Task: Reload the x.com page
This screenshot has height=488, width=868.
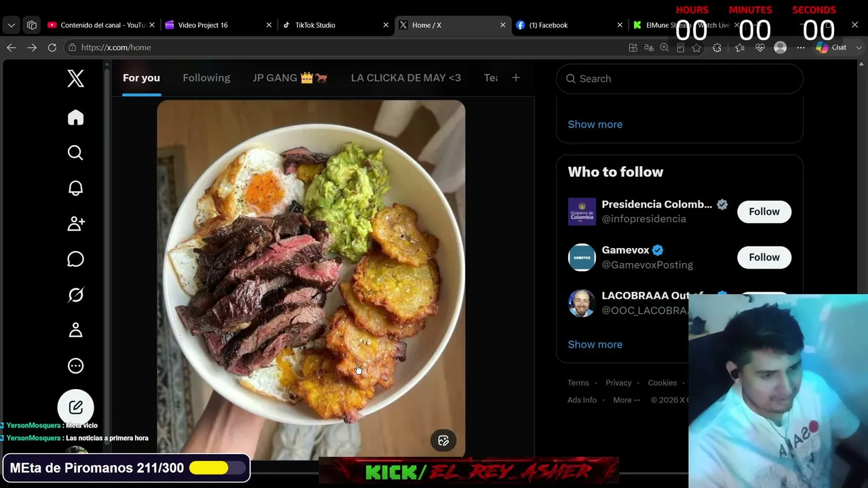Action: click(52, 47)
